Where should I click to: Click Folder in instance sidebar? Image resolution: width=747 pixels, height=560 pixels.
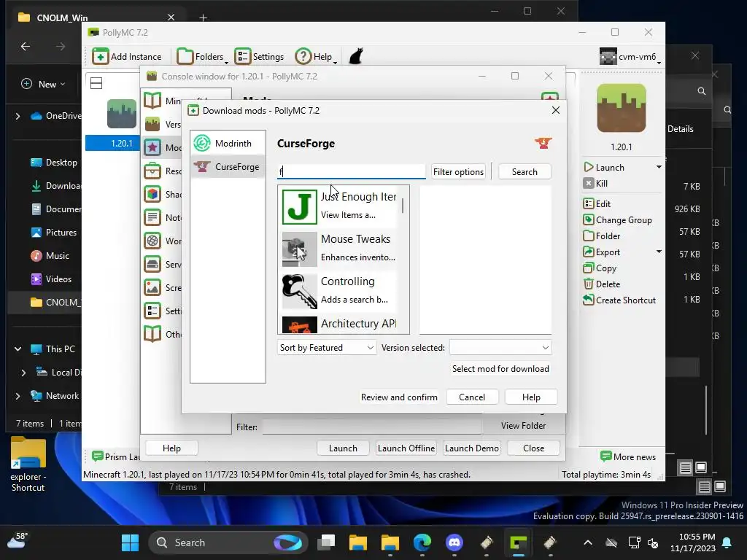[x=602, y=236]
